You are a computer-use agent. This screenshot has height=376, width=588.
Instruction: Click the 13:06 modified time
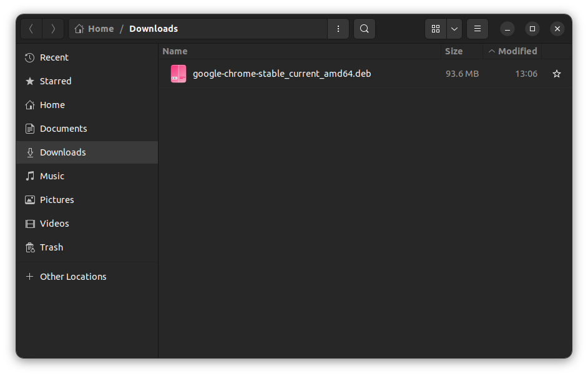(526, 74)
